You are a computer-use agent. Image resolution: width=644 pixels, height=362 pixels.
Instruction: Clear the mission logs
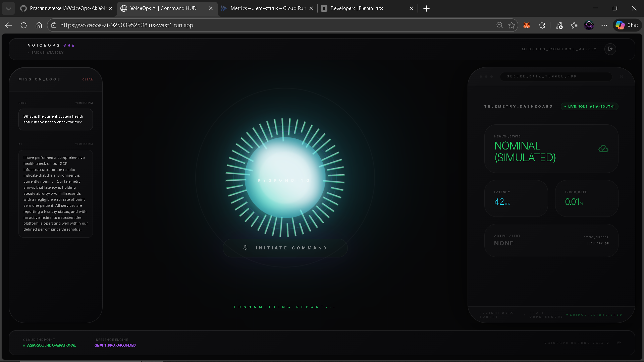(x=88, y=79)
